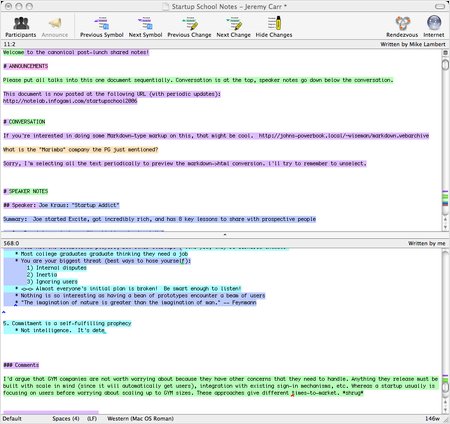Open the Default syntax mode popup

(x=12, y=419)
